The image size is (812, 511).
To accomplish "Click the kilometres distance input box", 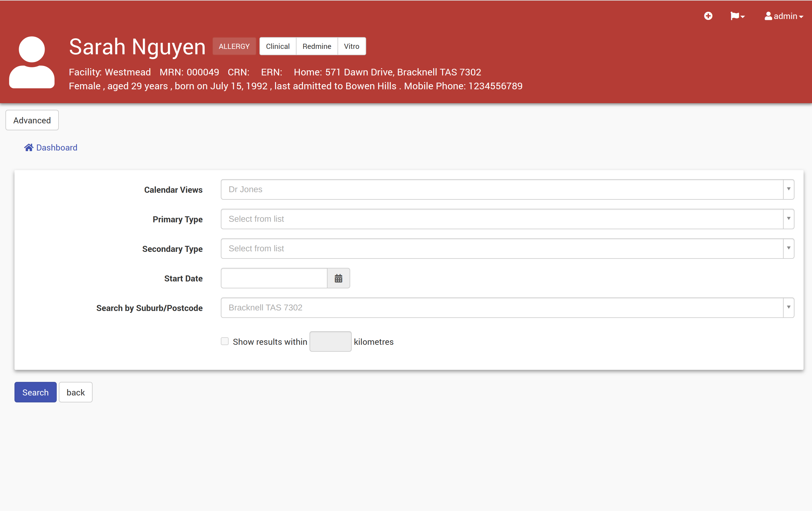I will 330,341.
